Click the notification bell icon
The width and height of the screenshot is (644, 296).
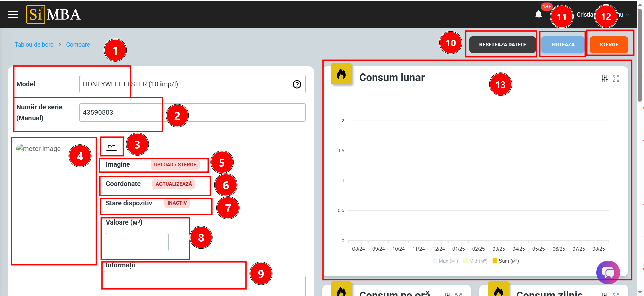pos(538,15)
